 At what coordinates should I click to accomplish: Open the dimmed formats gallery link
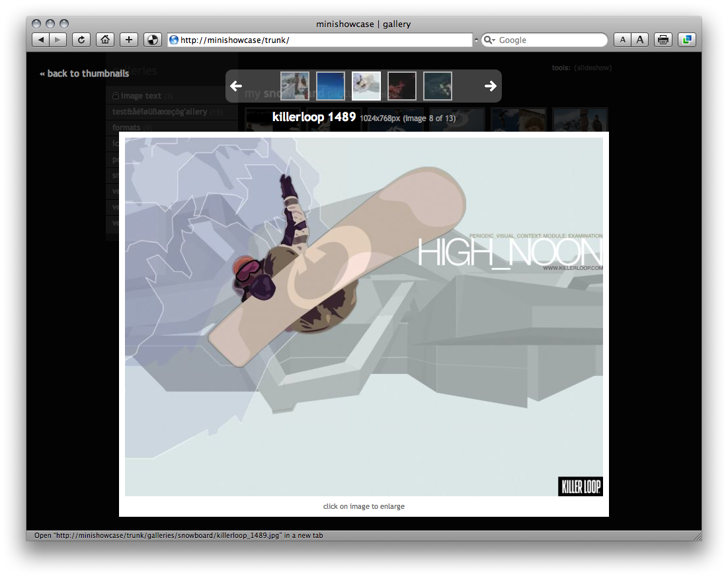point(126,127)
